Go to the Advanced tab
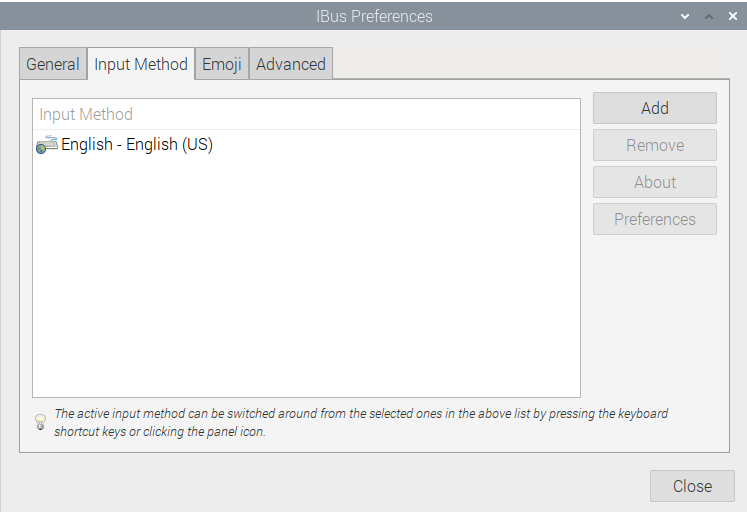This screenshot has height=514, width=747. click(x=291, y=64)
